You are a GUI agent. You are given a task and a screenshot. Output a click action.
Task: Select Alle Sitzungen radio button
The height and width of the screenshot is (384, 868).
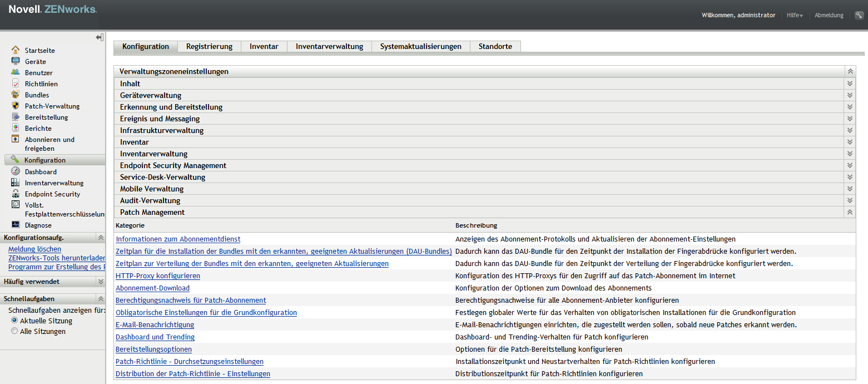[14, 331]
